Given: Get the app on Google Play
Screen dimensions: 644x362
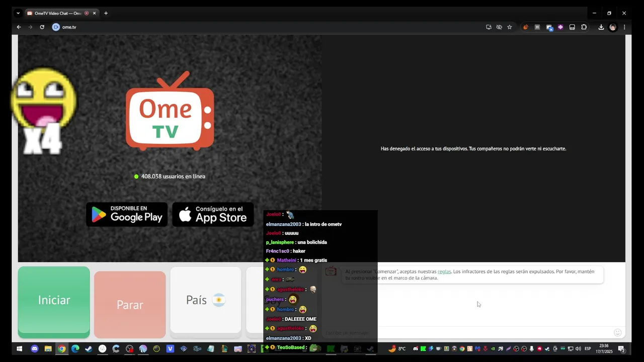Looking at the screenshot, I should click(x=127, y=215).
